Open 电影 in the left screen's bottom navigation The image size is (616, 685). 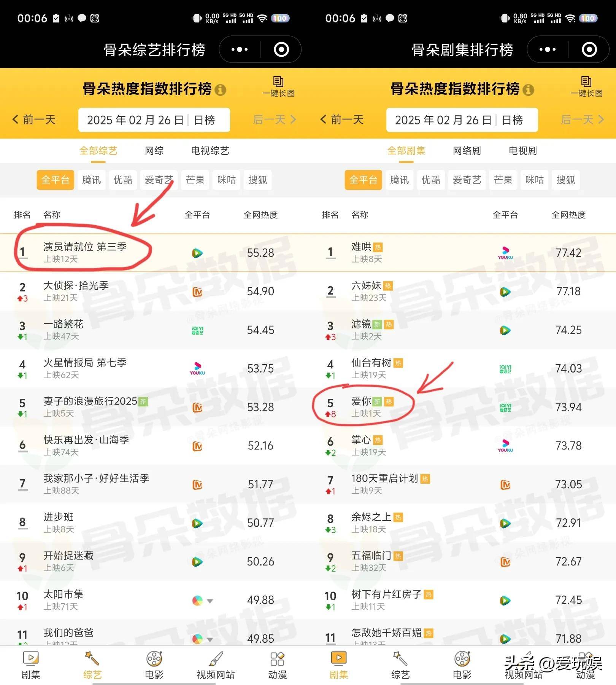(x=154, y=665)
